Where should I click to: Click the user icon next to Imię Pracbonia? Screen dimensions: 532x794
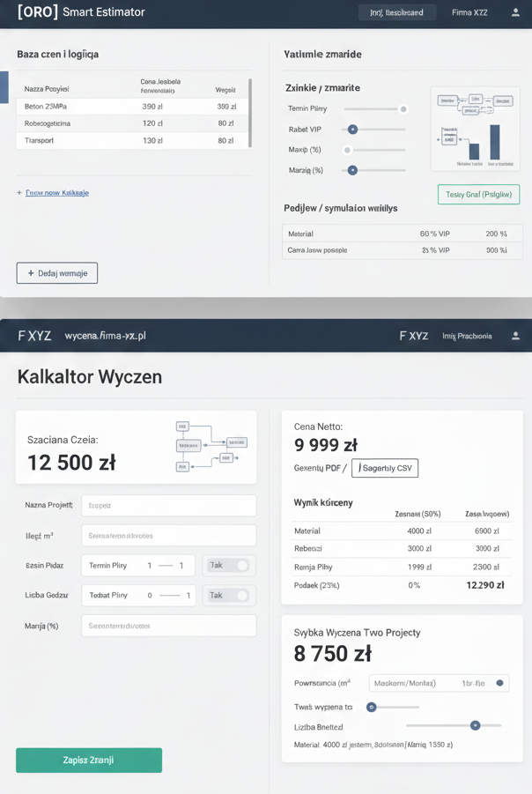[516, 336]
